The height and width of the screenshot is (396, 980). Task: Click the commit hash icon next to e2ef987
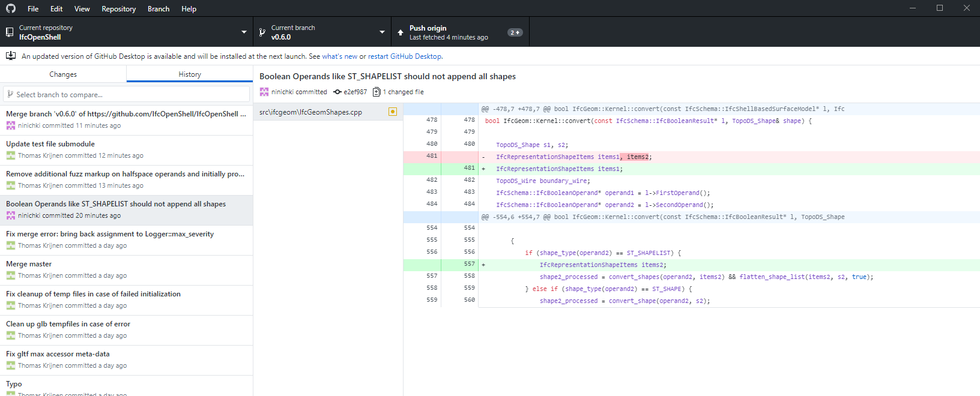tap(337, 92)
